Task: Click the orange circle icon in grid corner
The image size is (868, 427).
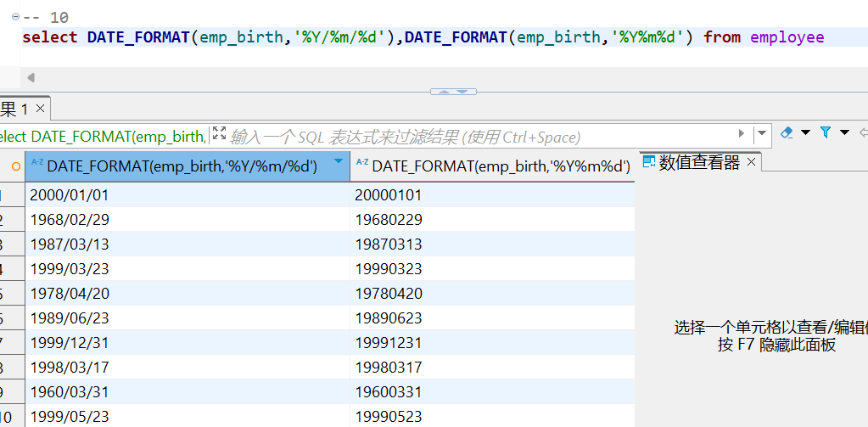Action: click(x=15, y=166)
